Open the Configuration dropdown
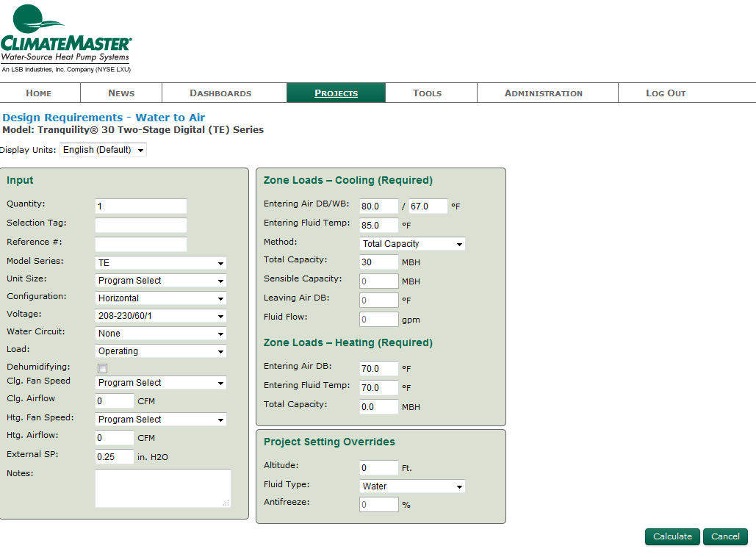The height and width of the screenshot is (557, 756). click(161, 298)
